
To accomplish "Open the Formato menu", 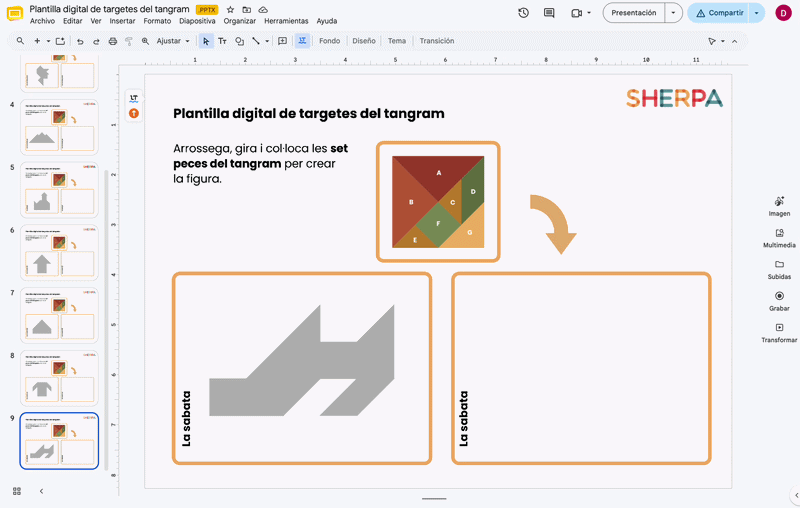I will click(157, 21).
